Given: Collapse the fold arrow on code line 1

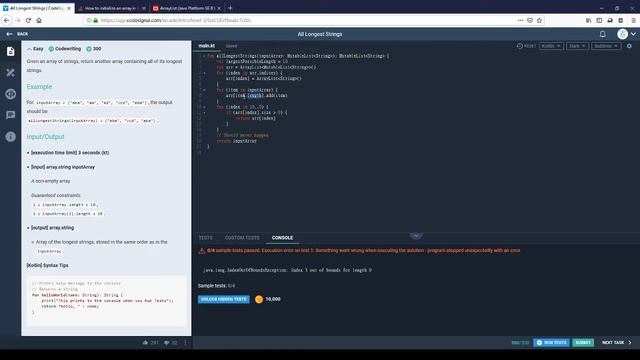Looking at the screenshot, I should tap(204, 56).
